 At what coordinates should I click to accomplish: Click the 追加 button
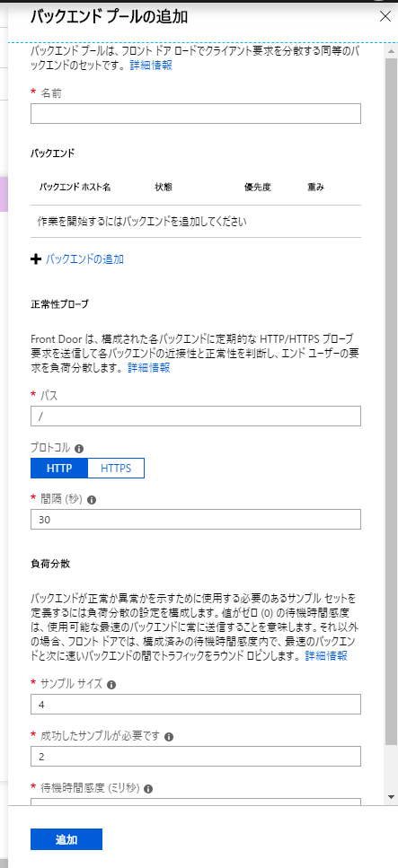[66, 839]
